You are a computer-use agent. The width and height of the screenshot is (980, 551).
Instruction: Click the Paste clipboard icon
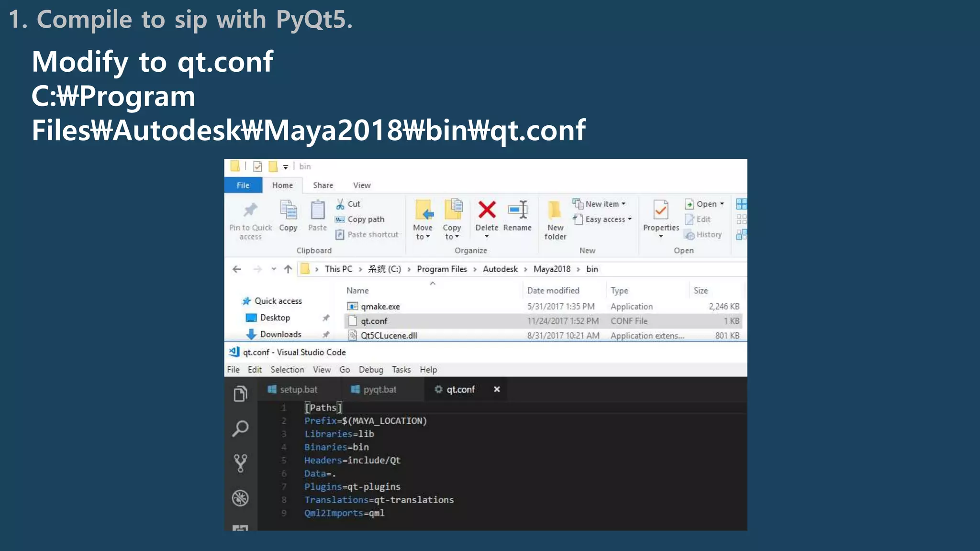tap(317, 209)
